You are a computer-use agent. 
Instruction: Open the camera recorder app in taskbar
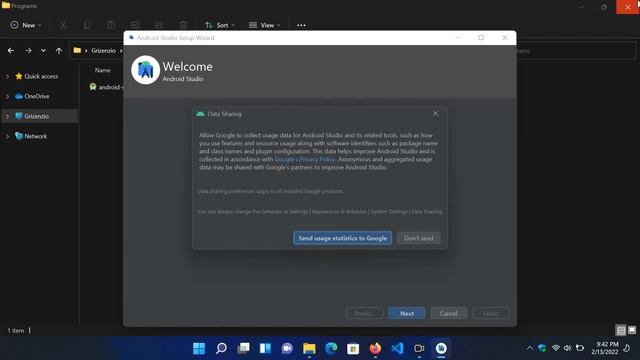[x=419, y=348]
